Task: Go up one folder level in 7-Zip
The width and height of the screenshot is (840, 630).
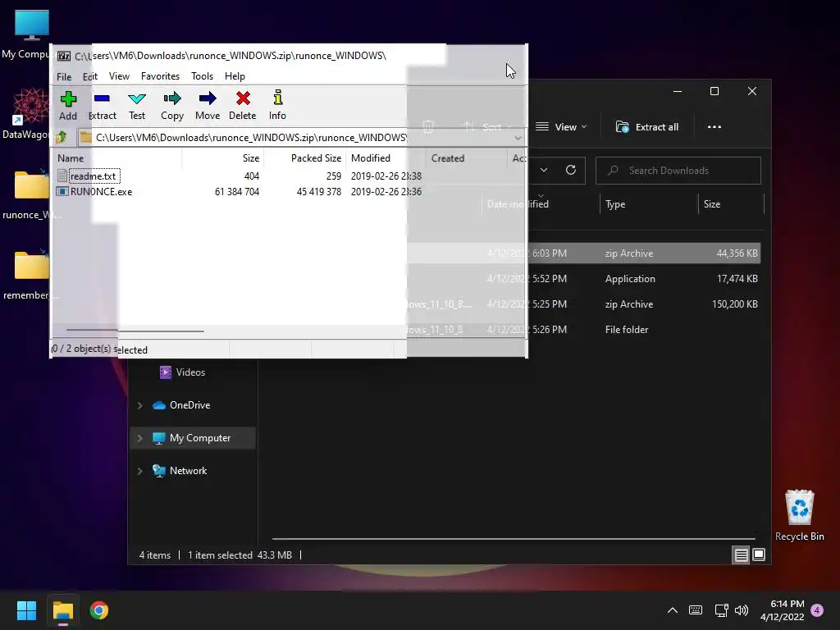Action: (x=62, y=138)
